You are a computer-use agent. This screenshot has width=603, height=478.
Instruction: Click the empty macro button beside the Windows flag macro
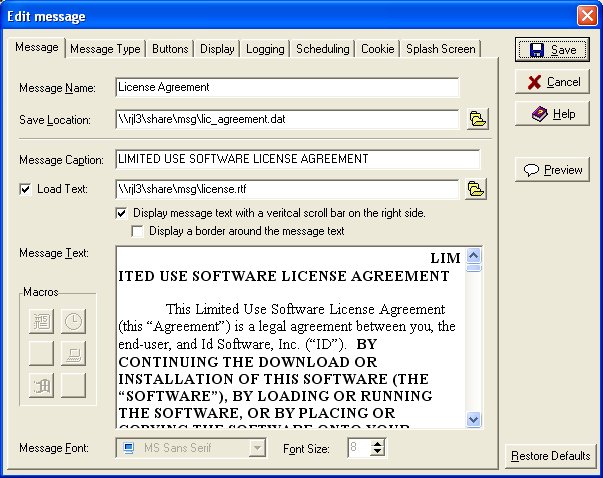coord(73,385)
